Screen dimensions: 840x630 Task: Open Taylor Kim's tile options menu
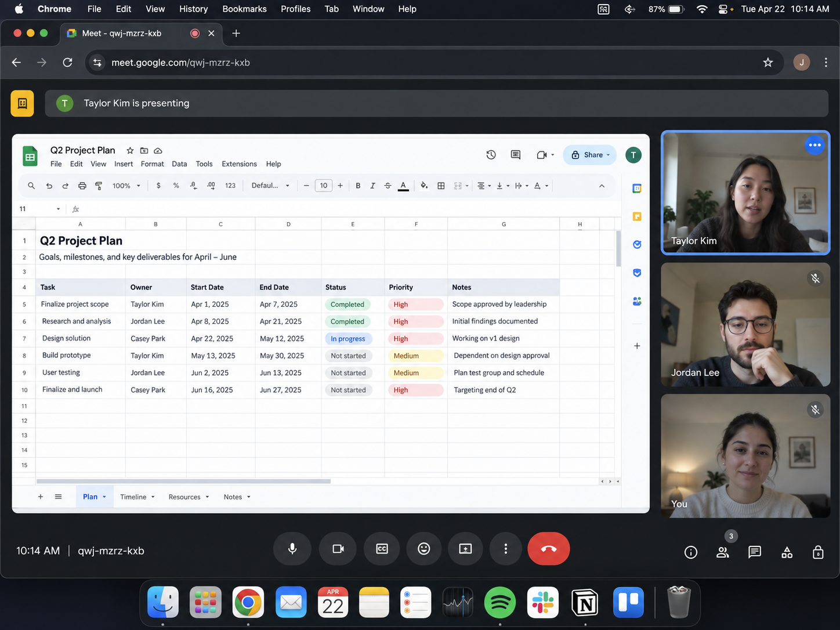tap(814, 145)
